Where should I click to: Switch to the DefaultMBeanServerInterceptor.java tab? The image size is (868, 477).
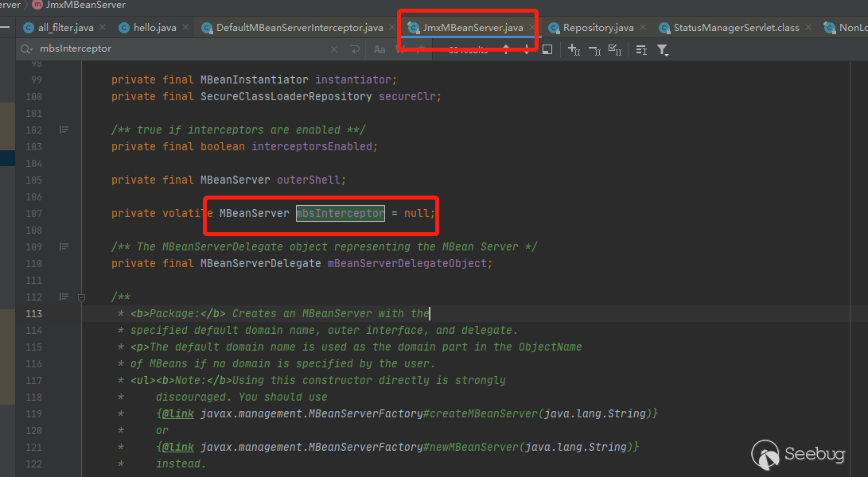click(x=298, y=28)
